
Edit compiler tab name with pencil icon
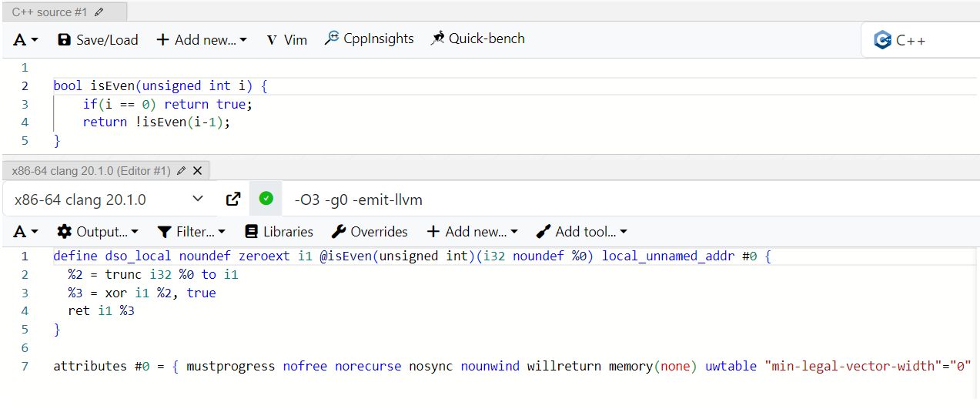click(181, 170)
